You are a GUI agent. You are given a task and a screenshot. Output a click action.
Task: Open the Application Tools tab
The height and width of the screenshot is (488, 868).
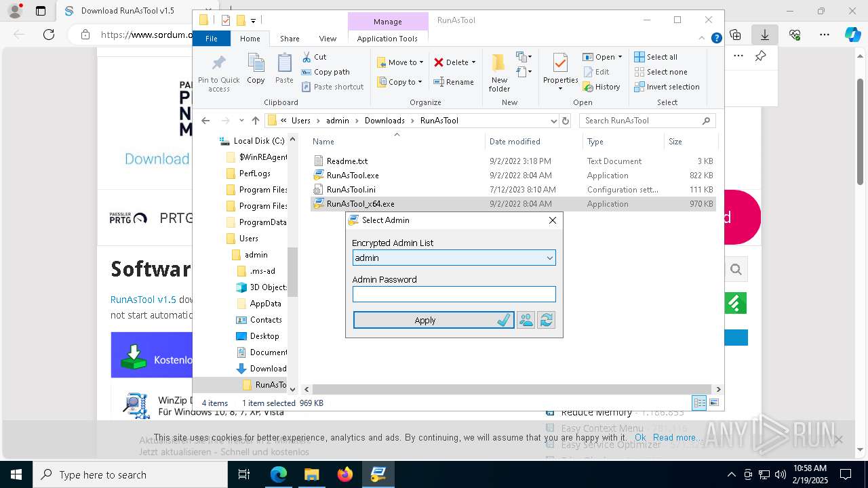point(387,39)
